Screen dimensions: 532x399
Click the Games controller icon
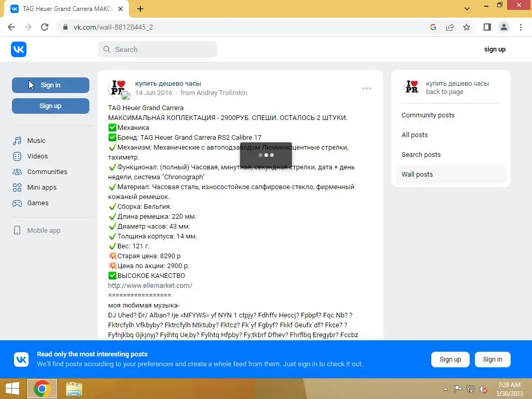(17, 203)
